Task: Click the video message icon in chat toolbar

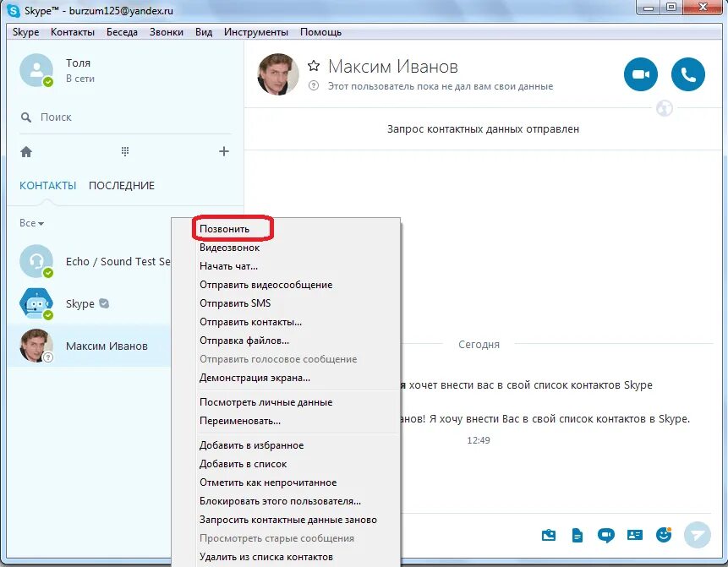Action: point(605,536)
